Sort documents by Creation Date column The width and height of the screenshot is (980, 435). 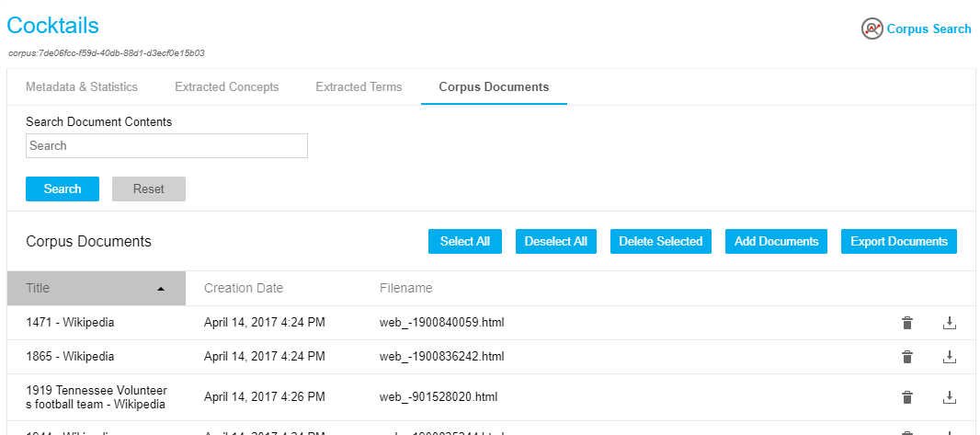click(244, 289)
